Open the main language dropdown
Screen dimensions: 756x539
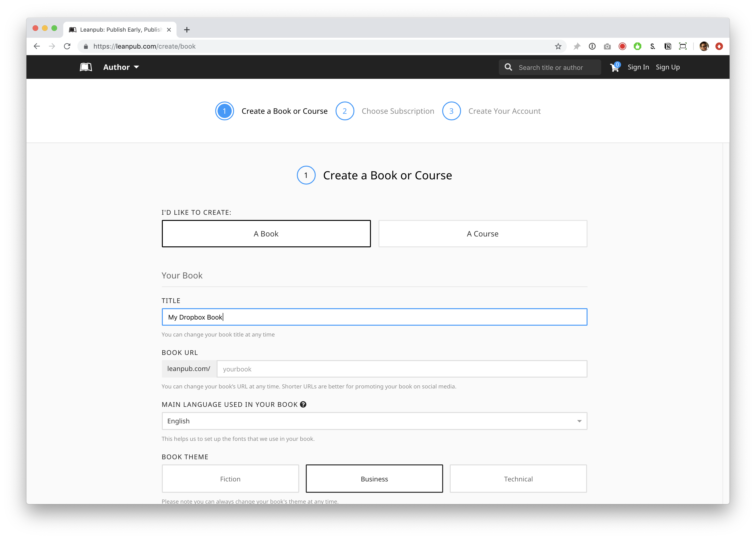[374, 421]
